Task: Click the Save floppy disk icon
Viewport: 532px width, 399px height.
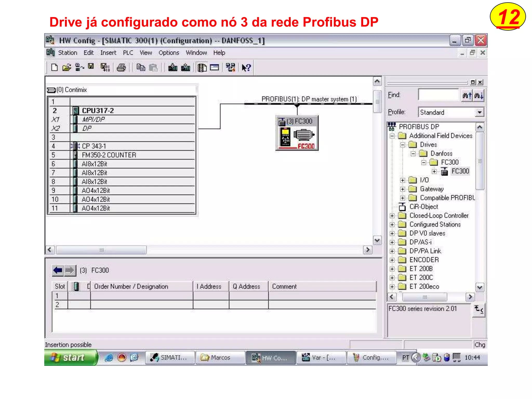Action: click(91, 66)
